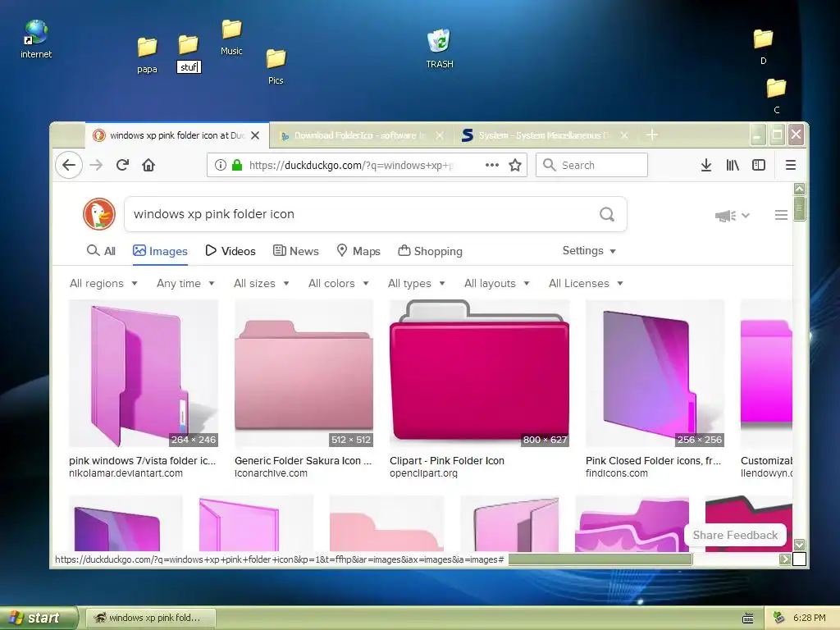Go to the Firefox Home page
This screenshot has width=840, height=630.
coord(148,165)
